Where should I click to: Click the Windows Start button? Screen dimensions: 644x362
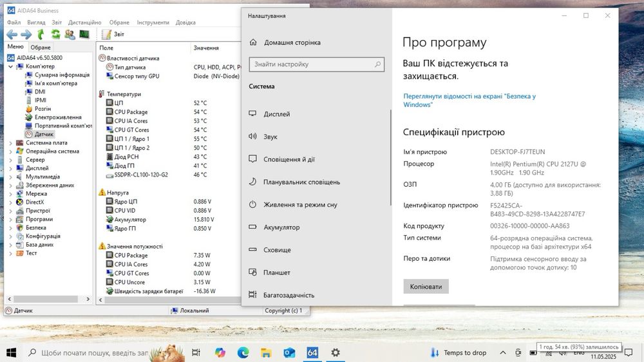tap(11, 352)
